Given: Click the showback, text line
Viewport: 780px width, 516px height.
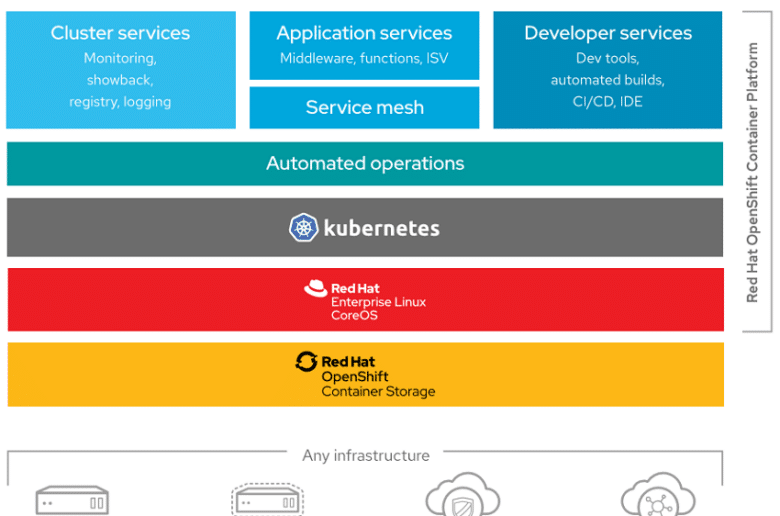Looking at the screenshot, I should 120,80.
